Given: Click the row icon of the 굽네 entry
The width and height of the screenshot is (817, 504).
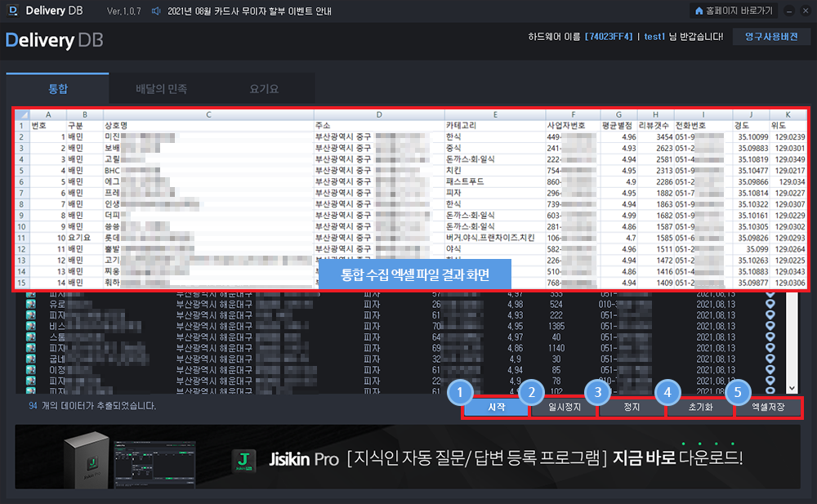Looking at the screenshot, I should pos(31,359).
